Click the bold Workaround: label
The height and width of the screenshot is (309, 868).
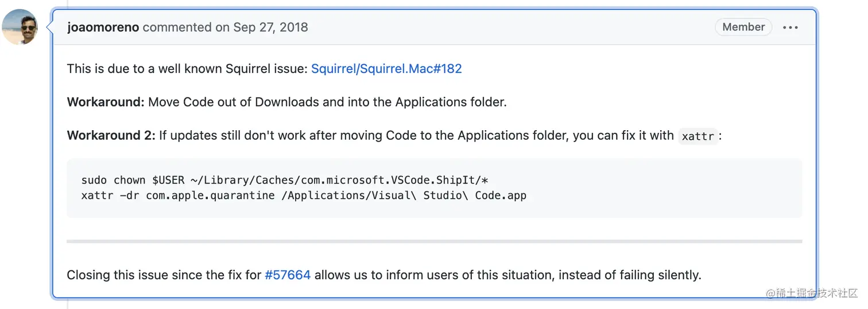point(106,102)
